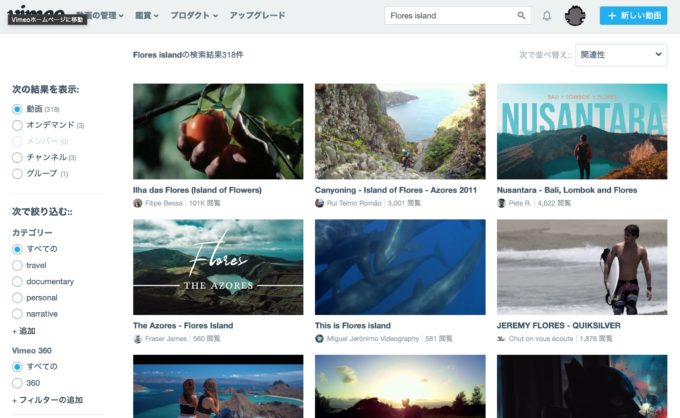This screenshot has height=418, width=680.
Task: Play the Flores The Azores thumbnail
Action: pyautogui.click(x=218, y=267)
